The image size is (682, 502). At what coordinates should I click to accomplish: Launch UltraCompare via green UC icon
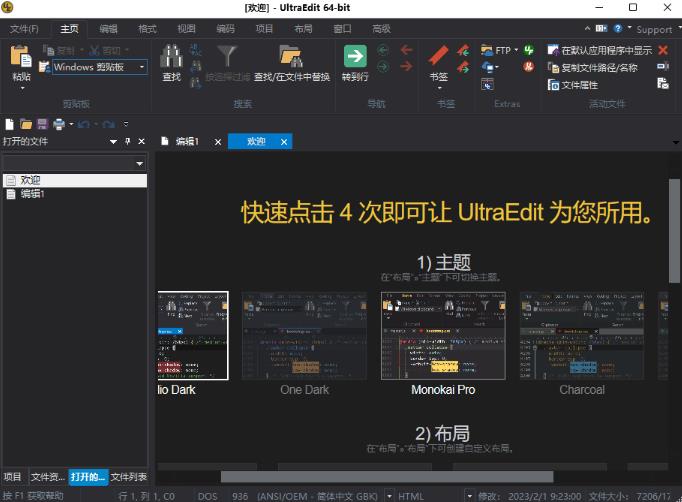pos(528,50)
